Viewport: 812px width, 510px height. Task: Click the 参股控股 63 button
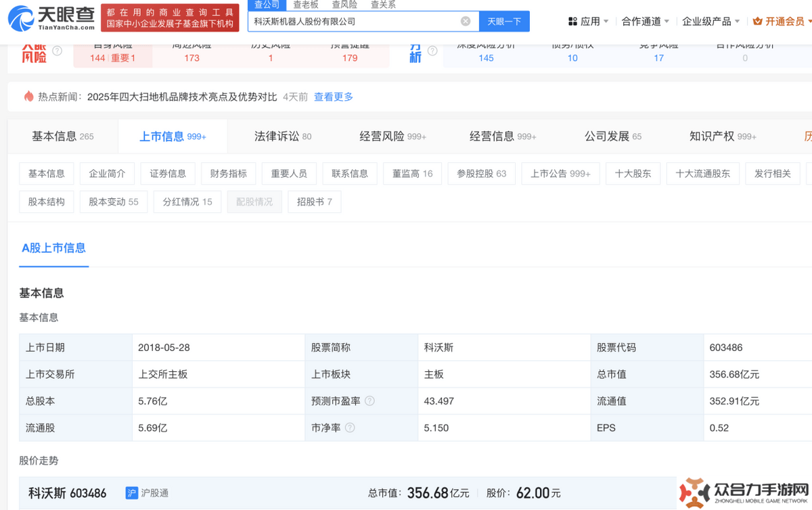pyautogui.click(x=482, y=174)
